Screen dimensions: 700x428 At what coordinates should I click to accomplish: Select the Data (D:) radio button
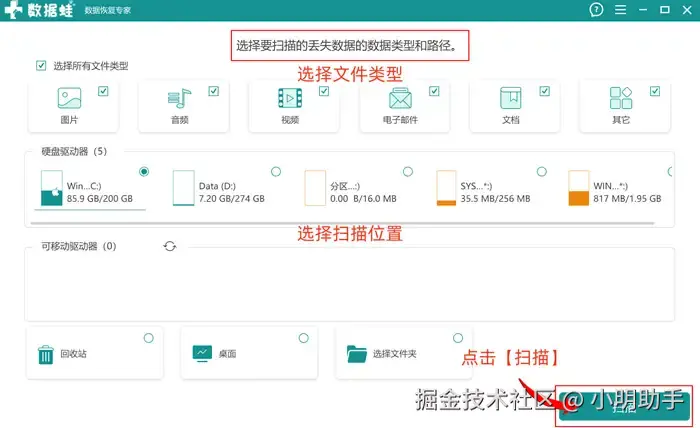click(276, 171)
